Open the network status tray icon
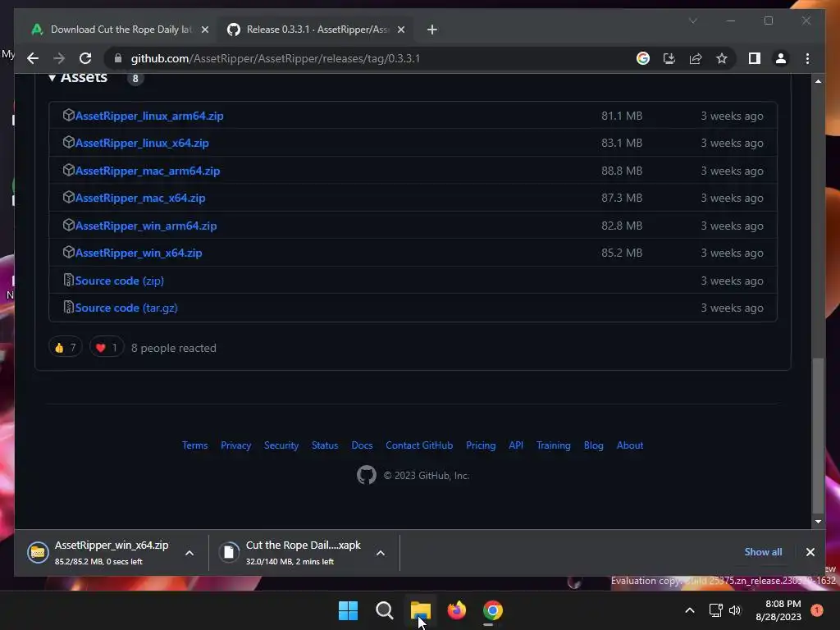 pyautogui.click(x=715, y=610)
